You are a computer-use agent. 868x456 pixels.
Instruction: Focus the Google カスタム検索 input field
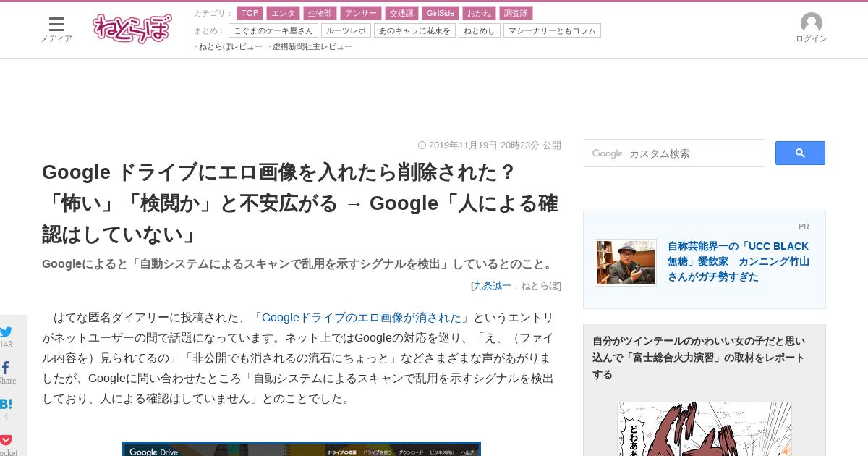[674, 153]
